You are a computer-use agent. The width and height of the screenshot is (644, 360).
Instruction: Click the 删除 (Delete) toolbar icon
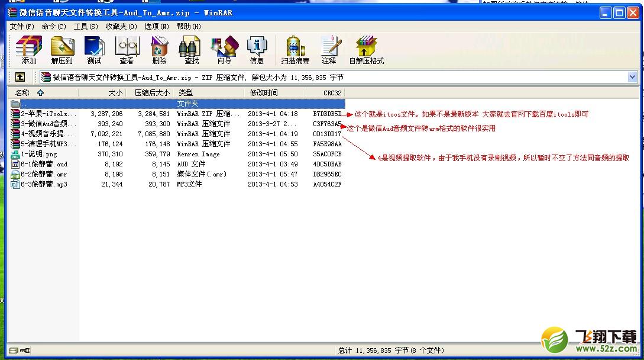[159, 50]
